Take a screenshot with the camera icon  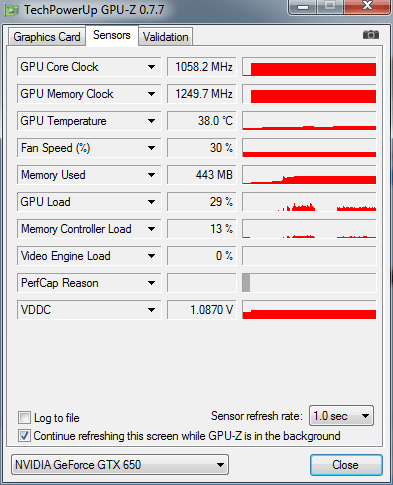coord(371,34)
